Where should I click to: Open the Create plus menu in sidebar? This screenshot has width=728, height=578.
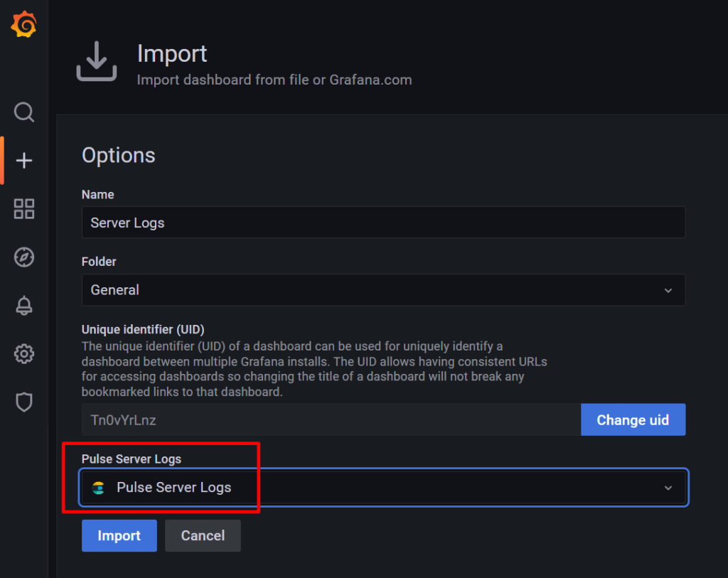(24, 161)
